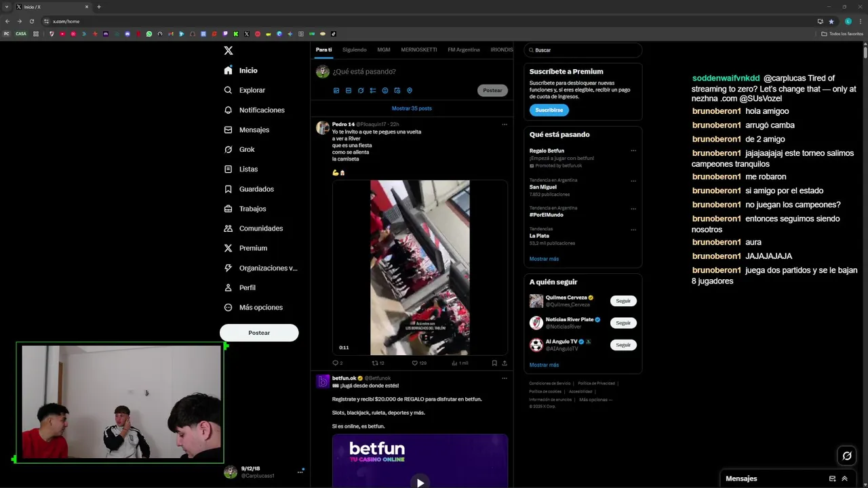This screenshot has height=488, width=868.
Task: Play the River fans video thumbnail
Action: [x=420, y=268]
